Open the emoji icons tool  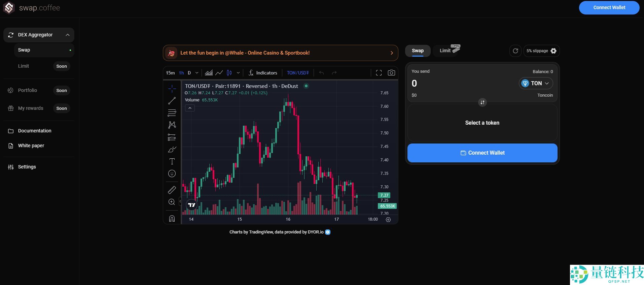[x=172, y=173]
